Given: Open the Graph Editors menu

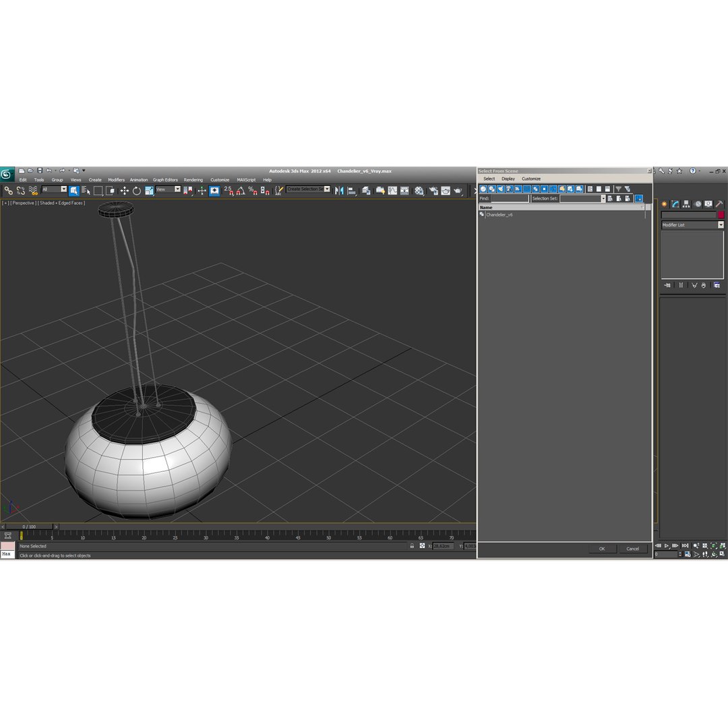Looking at the screenshot, I should pos(165,180).
